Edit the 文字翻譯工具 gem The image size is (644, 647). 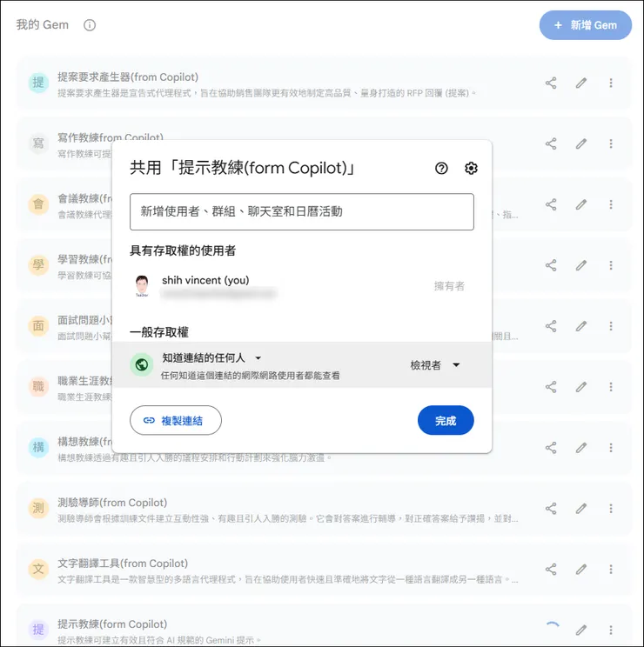click(x=581, y=570)
